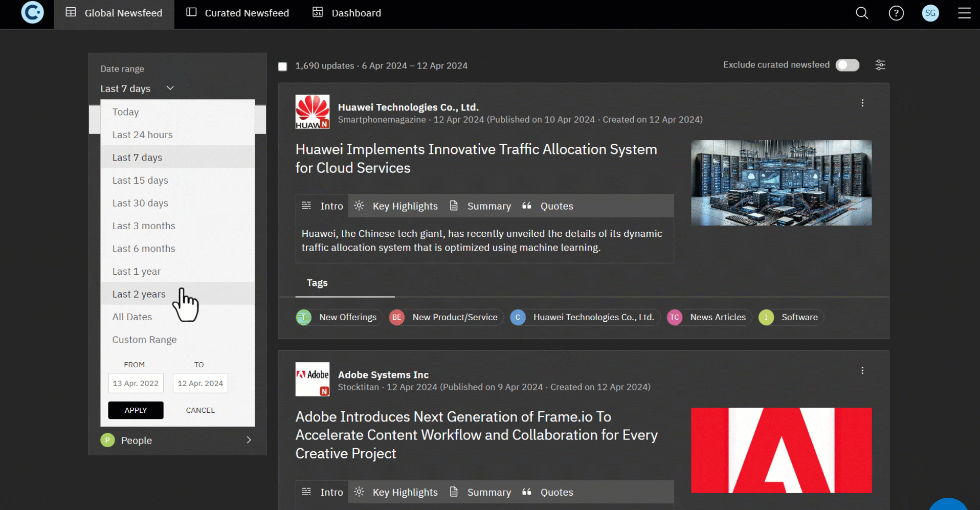
Task: Check the select-all updates checkbox
Action: [x=282, y=66]
